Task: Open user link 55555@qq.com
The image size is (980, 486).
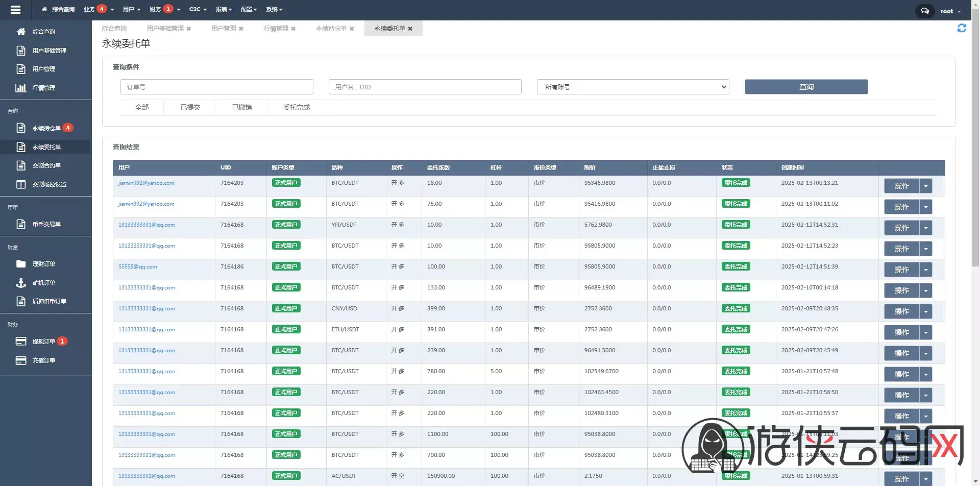Action: (x=138, y=266)
